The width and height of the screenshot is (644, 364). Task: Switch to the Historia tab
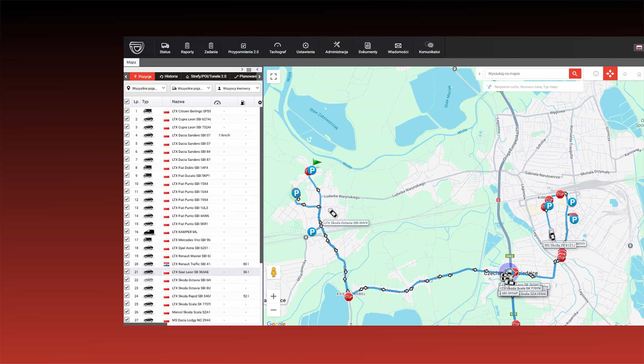(169, 76)
